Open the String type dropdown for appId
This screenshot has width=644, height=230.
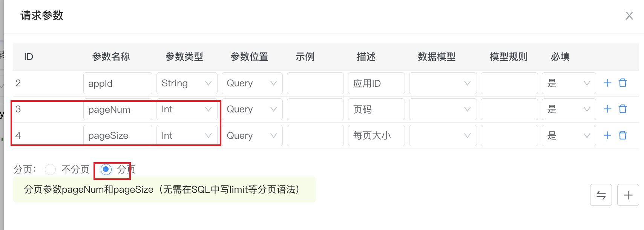click(187, 83)
